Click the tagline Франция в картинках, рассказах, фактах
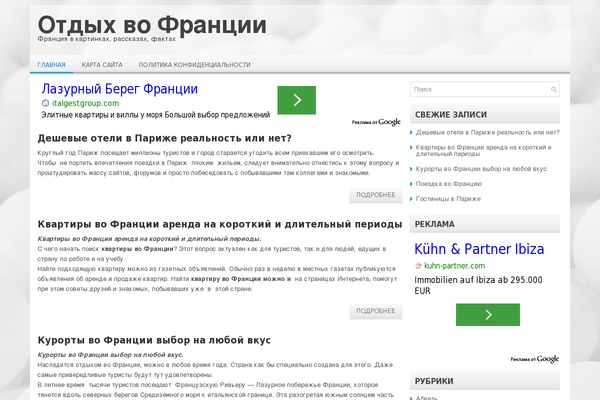 click(x=106, y=39)
